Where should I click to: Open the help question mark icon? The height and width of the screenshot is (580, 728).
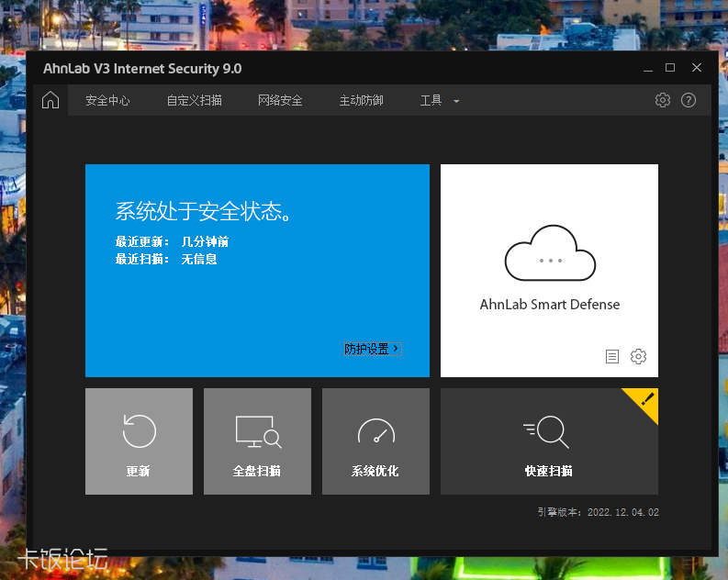point(689,100)
